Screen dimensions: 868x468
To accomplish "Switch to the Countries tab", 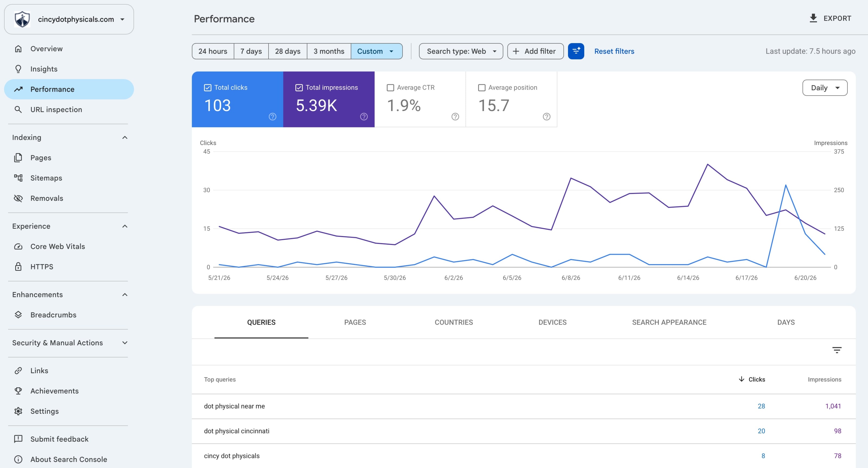I will 454,322.
